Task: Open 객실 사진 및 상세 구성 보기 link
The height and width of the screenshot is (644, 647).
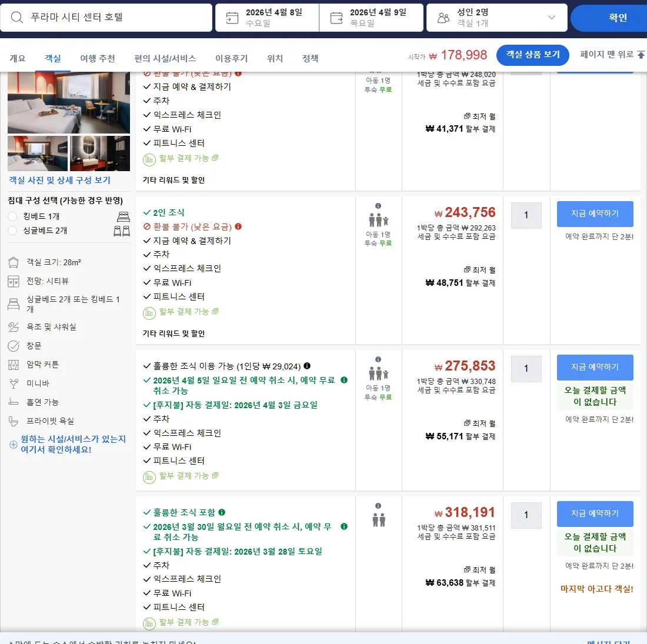Action: click(60, 181)
